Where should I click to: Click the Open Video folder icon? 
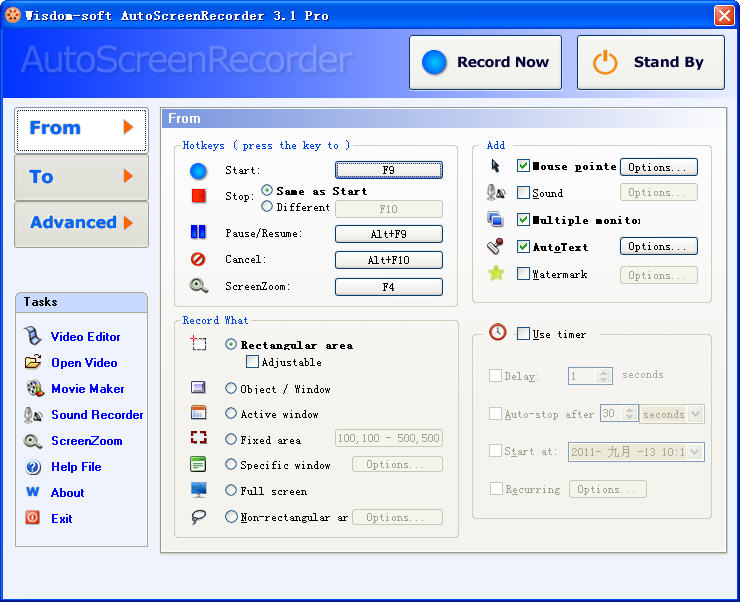33,362
